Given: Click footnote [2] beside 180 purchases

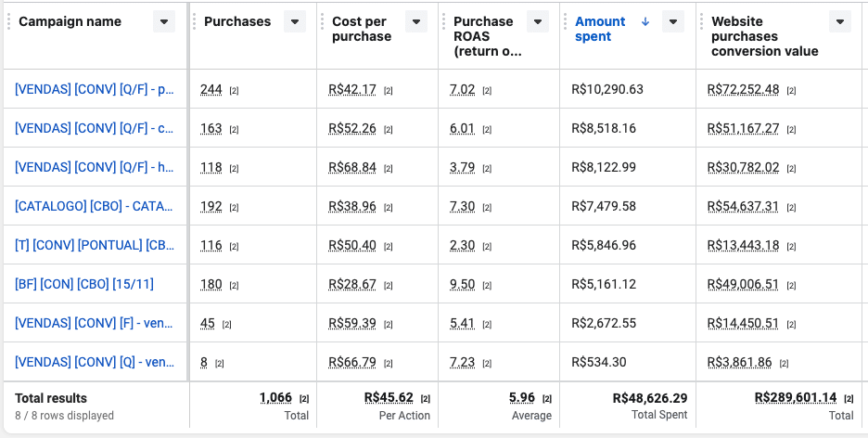Looking at the screenshot, I should point(235,286).
